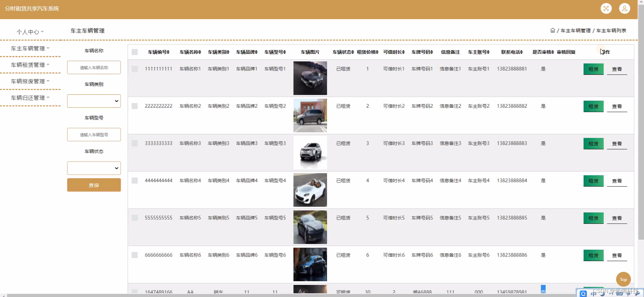Check the row for vehicle 4444444444

[135, 181]
